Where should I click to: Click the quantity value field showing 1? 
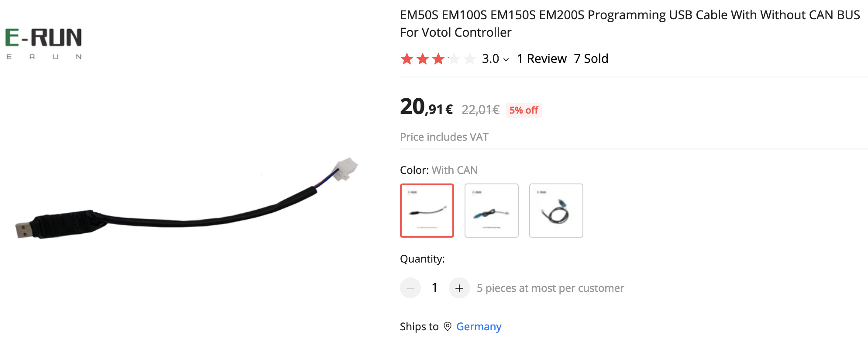(x=434, y=287)
